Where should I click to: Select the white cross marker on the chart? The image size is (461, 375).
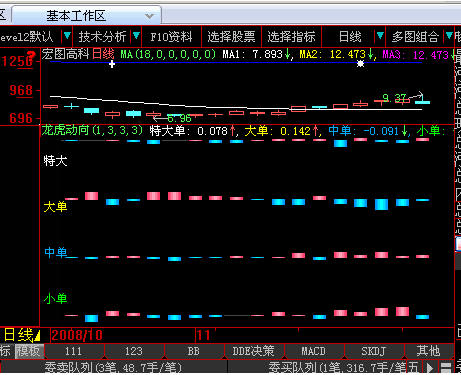112,64
